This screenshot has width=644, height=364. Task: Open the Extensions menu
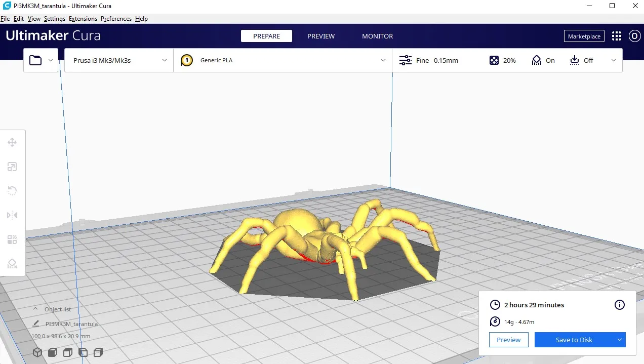click(83, 19)
